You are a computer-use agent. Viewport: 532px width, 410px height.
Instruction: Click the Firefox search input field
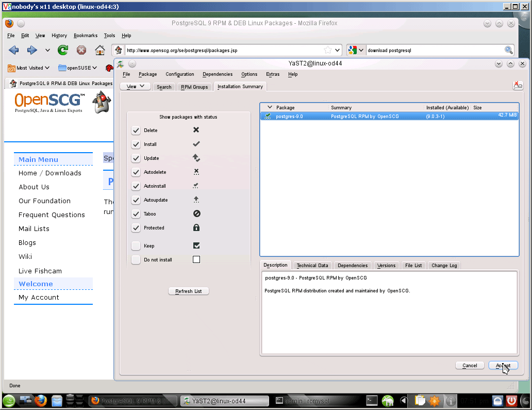[435, 50]
